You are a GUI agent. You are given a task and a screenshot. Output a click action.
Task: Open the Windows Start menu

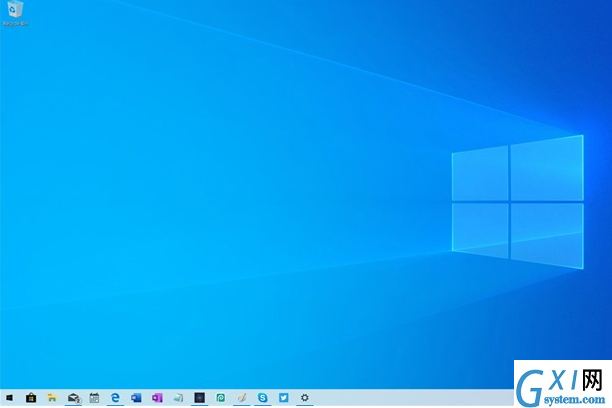click(x=9, y=398)
